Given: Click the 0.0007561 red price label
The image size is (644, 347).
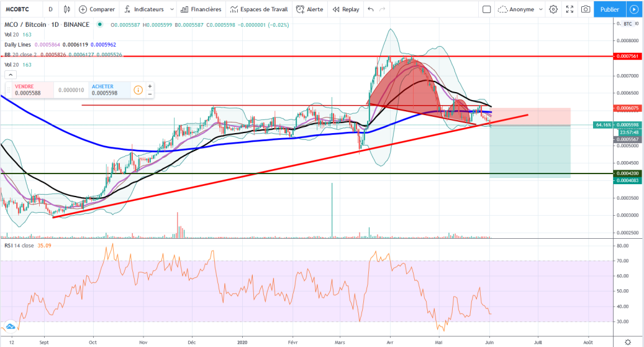Looking at the screenshot, I should coord(627,56).
